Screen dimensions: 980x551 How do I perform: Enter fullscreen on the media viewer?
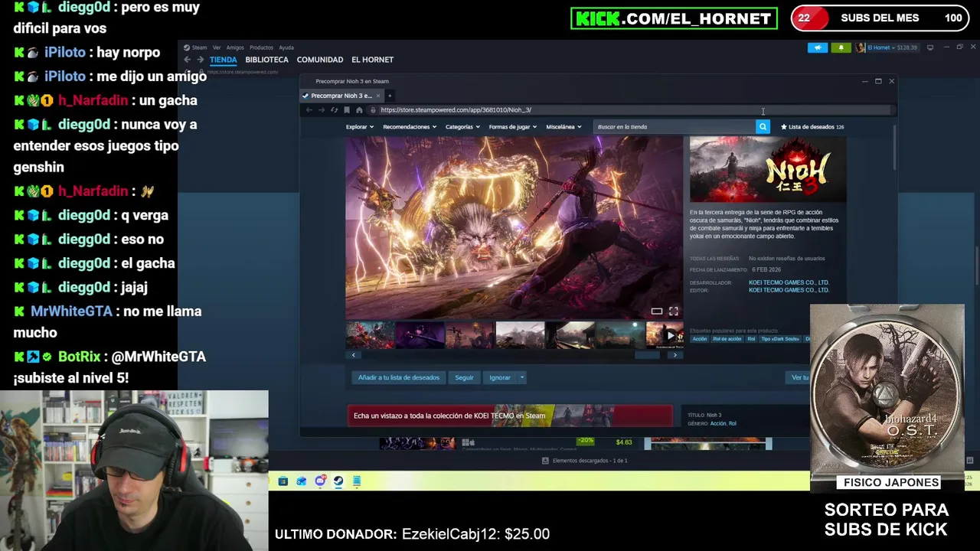coord(673,311)
